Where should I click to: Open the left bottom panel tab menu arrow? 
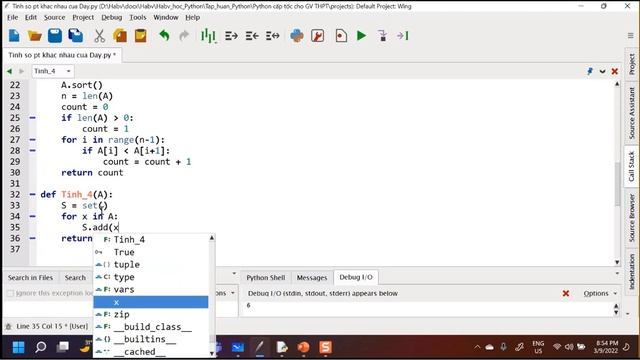(x=234, y=273)
